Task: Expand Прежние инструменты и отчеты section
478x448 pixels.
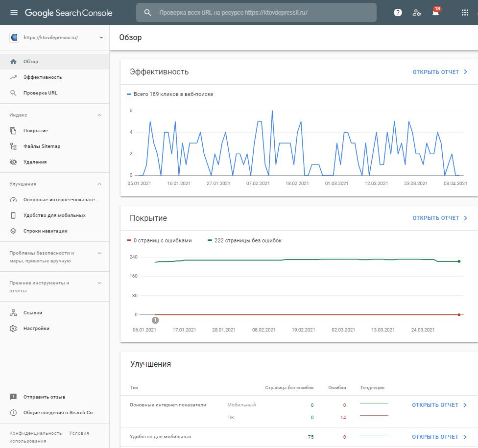Action: pos(99,283)
